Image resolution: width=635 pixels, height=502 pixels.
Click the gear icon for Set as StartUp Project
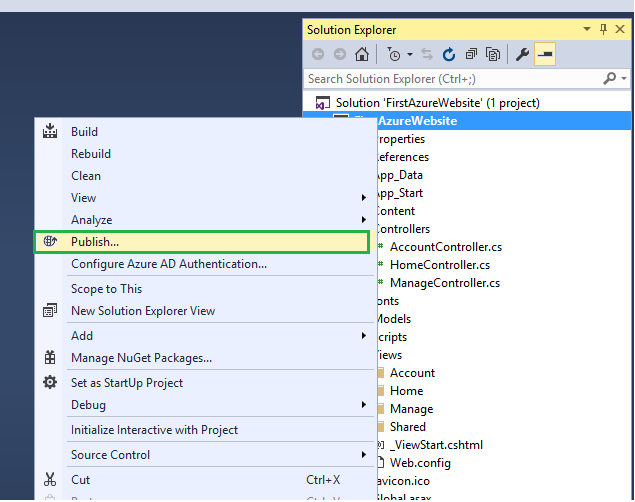pos(49,382)
